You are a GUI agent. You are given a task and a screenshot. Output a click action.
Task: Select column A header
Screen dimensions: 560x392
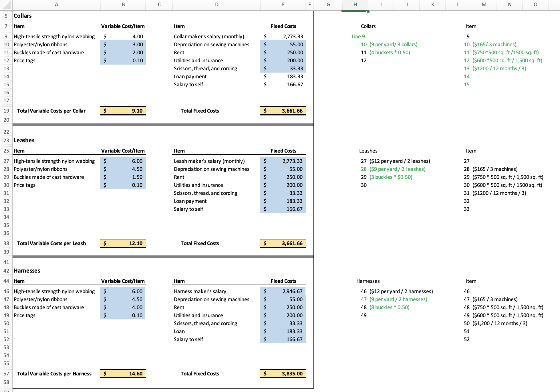56,5
